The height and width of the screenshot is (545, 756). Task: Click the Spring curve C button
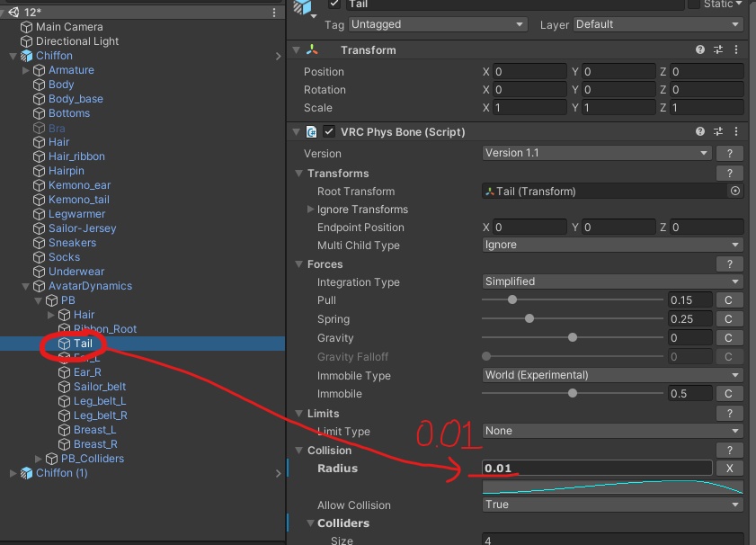click(728, 318)
